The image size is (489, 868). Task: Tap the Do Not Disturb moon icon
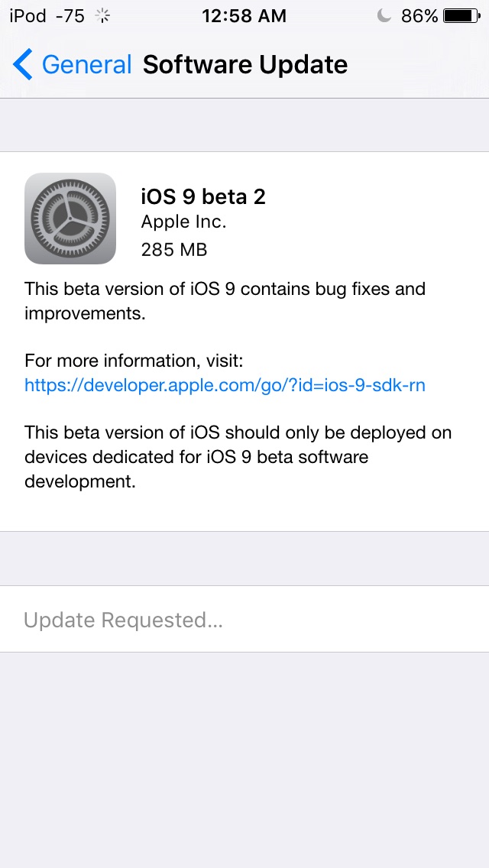[384, 16]
